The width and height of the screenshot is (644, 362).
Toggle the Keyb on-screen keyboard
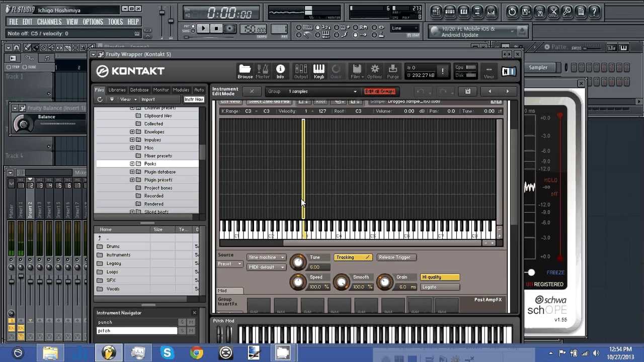point(319,71)
